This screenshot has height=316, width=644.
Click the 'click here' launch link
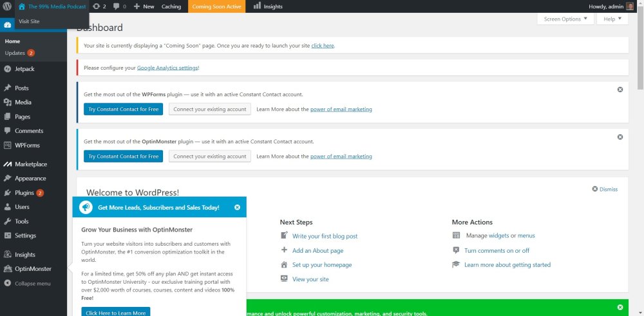(323, 46)
